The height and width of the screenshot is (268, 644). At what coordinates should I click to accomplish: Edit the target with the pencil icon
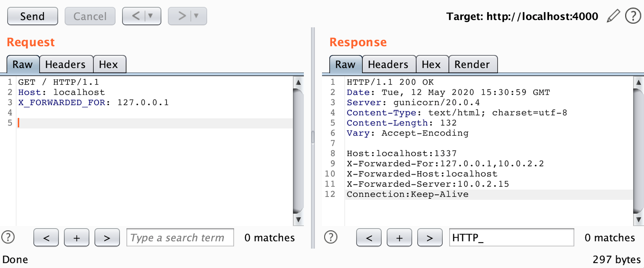click(613, 16)
